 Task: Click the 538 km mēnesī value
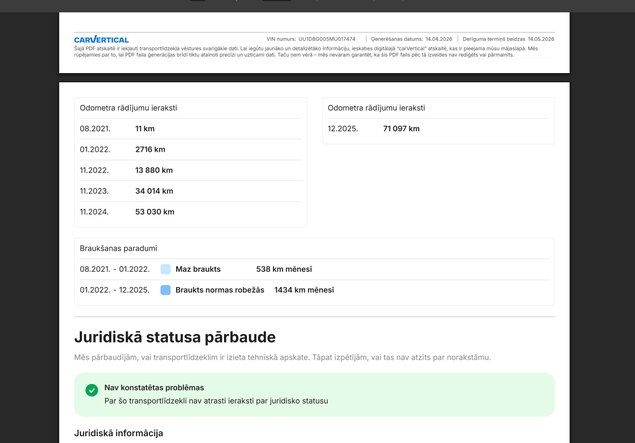[x=284, y=269]
